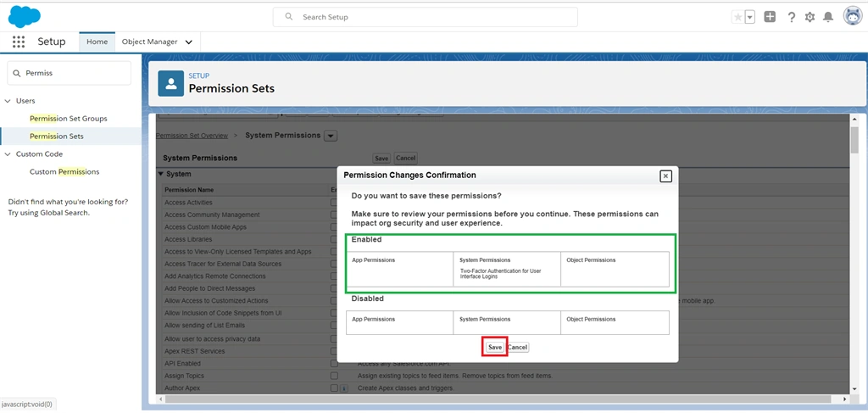
Task: Click the Permission Sets page header icon
Action: click(x=171, y=84)
